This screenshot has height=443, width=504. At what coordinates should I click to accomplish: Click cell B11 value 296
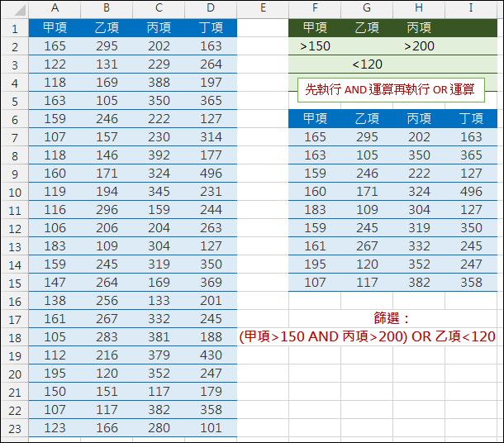107,210
